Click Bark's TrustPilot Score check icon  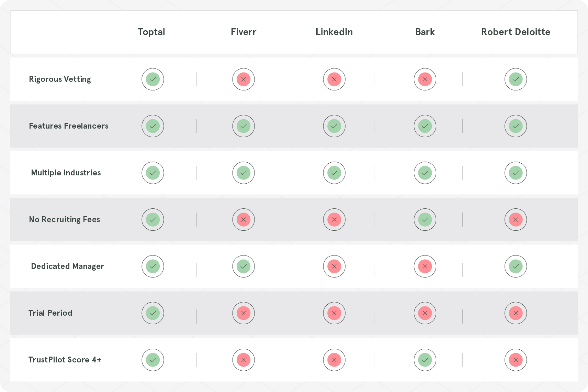(x=425, y=360)
